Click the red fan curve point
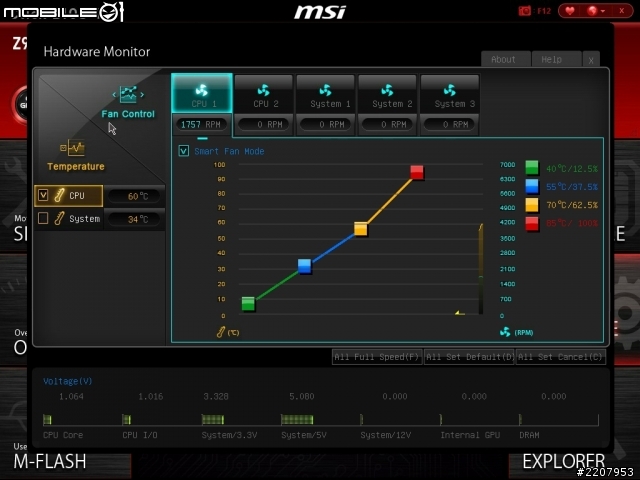640x480 pixels. tap(417, 172)
